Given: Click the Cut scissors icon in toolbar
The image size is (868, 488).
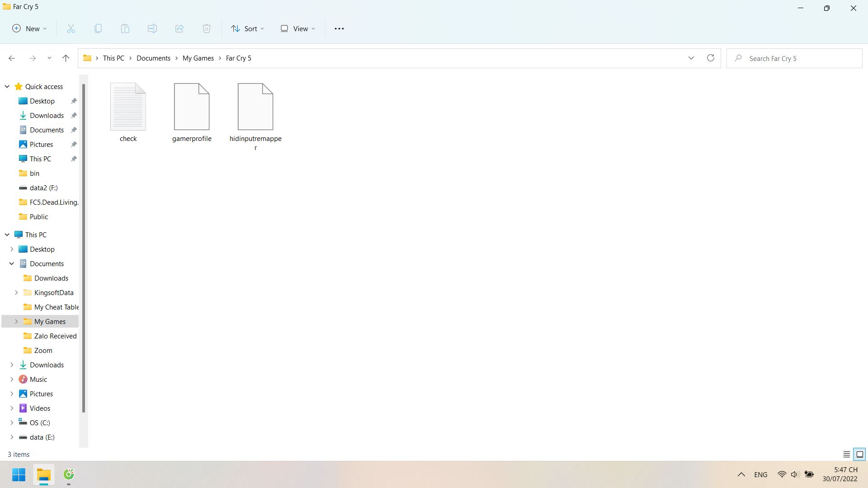Looking at the screenshot, I should (x=71, y=28).
